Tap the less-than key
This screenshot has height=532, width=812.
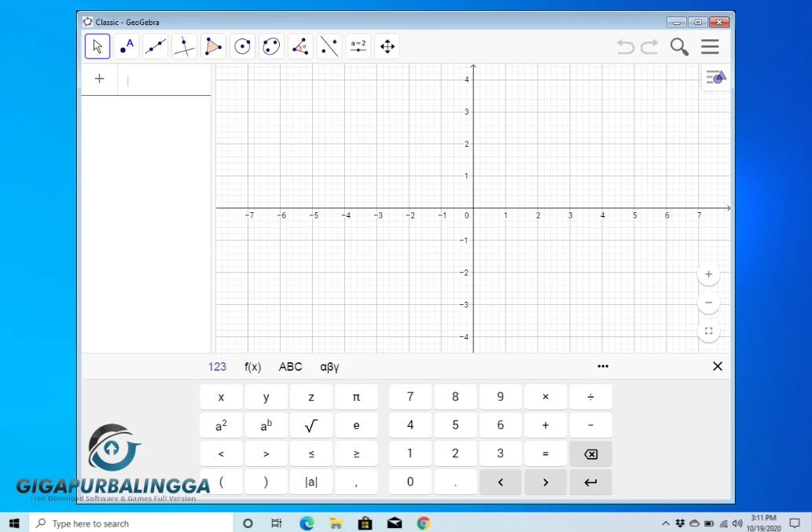(221, 454)
